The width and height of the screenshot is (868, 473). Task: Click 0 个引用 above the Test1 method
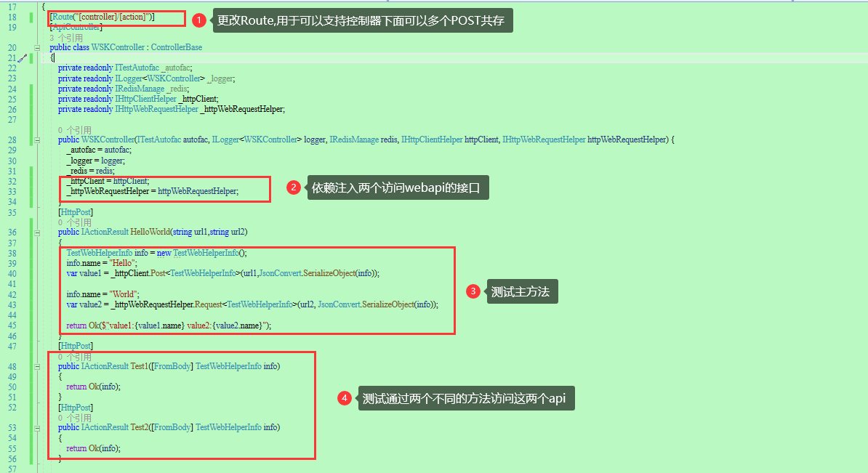[73, 356]
